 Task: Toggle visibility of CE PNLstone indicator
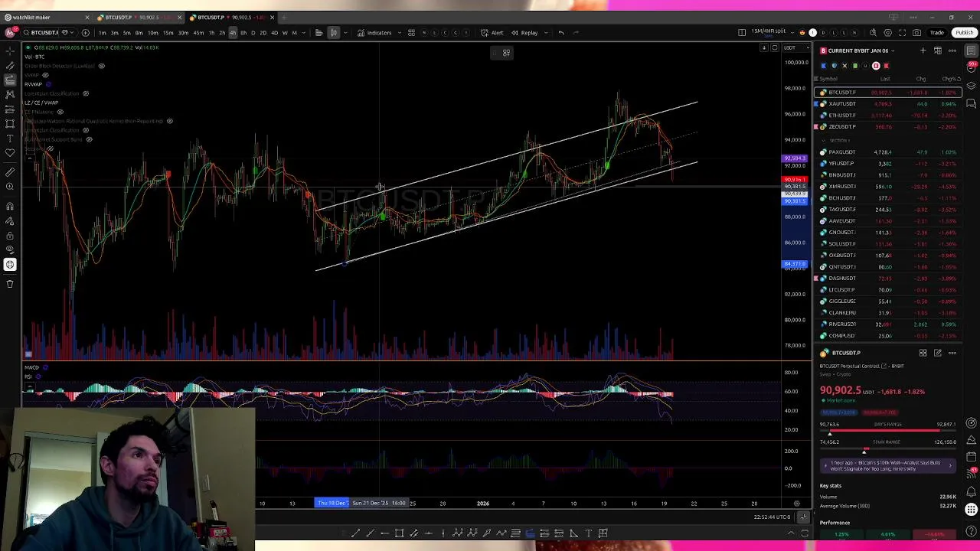pos(60,112)
